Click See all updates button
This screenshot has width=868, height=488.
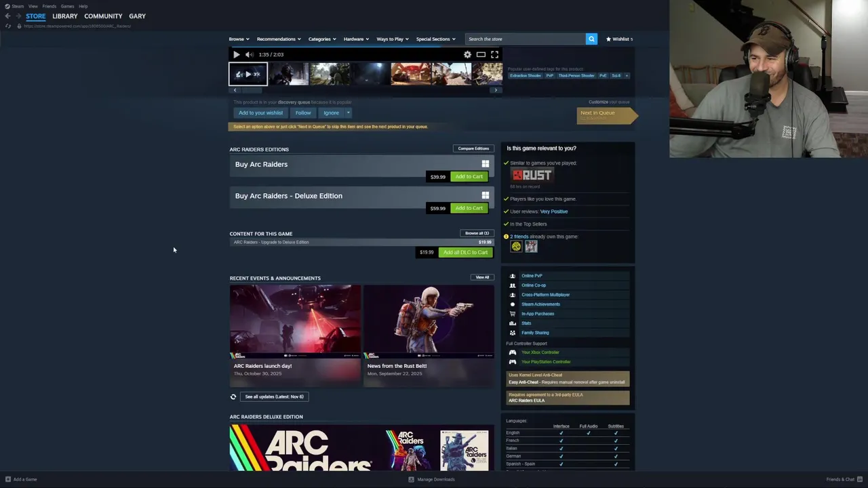pyautogui.click(x=274, y=396)
